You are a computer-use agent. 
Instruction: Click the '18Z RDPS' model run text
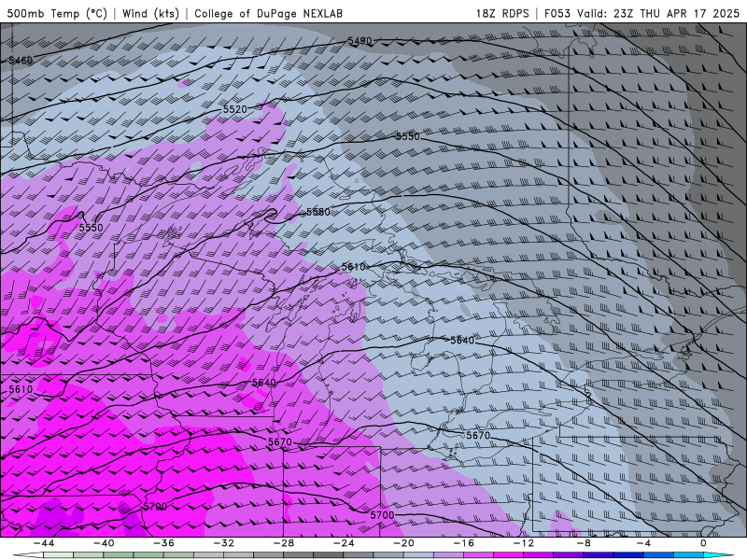tap(502, 13)
